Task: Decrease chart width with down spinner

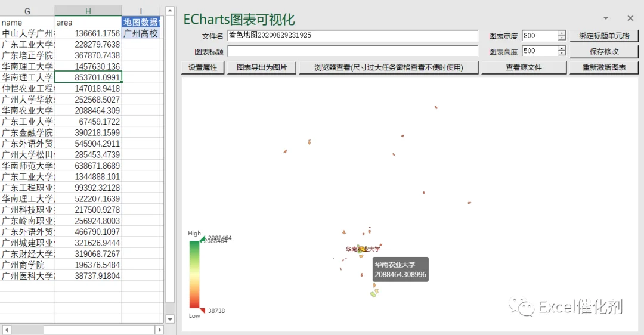Action: coord(562,38)
